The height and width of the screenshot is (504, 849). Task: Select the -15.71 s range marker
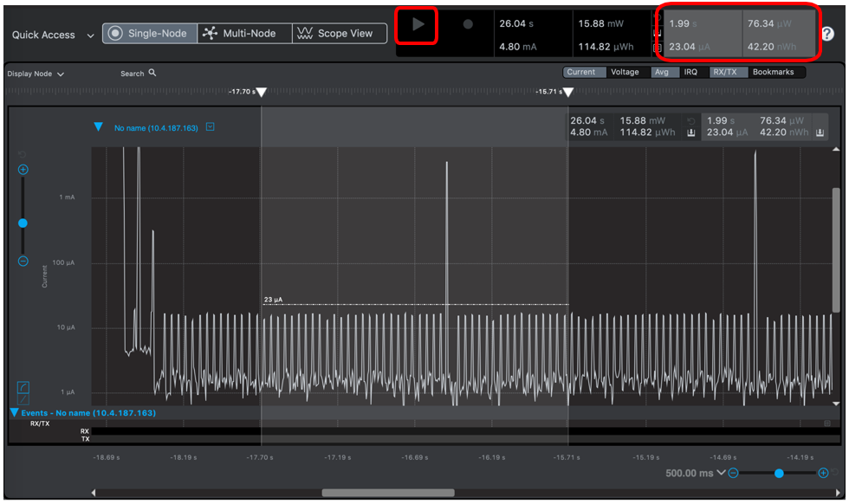tap(568, 93)
